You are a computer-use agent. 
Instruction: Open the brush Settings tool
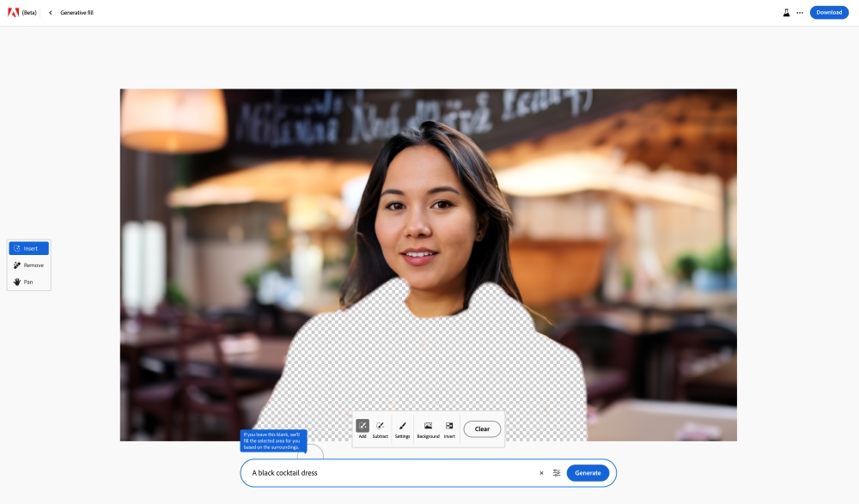click(403, 428)
